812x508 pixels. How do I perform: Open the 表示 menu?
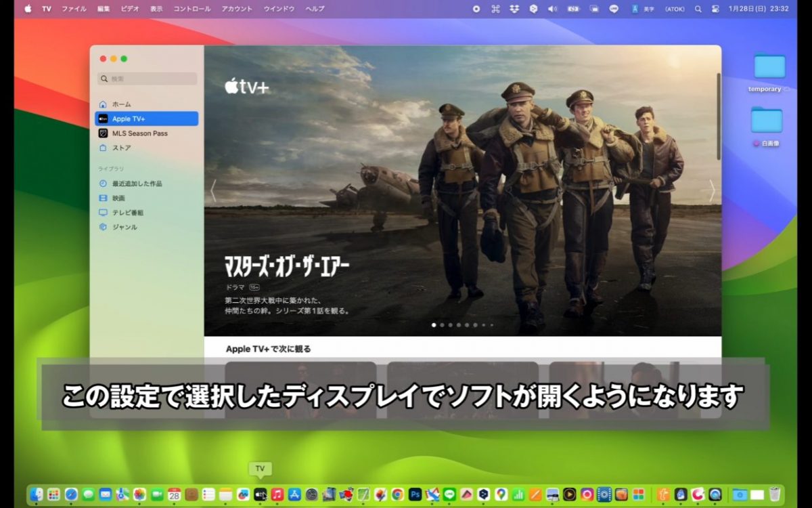[156, 9]
